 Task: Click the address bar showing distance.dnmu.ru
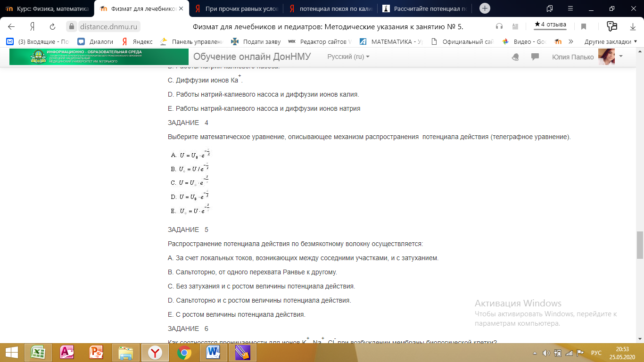pos(108,26)
